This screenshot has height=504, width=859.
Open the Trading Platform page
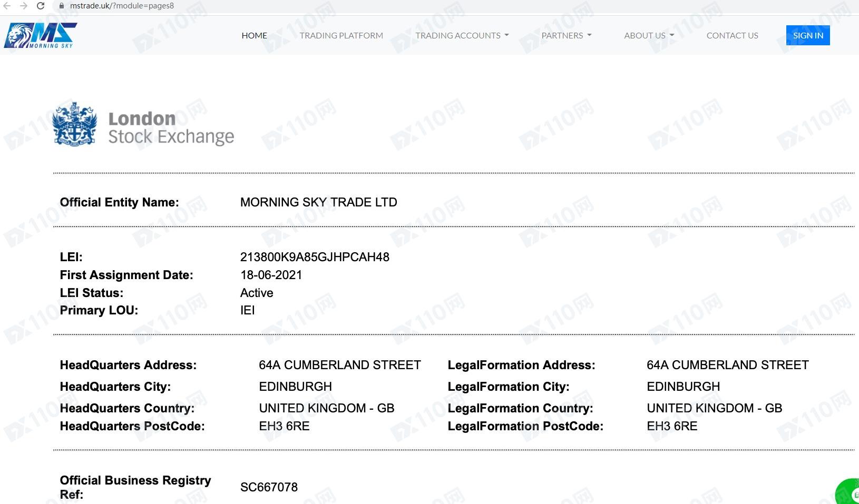tap(341, 35)
